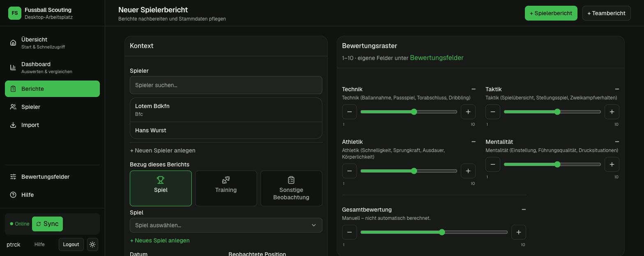Increase the Mentalität rating

click(612, 164)
